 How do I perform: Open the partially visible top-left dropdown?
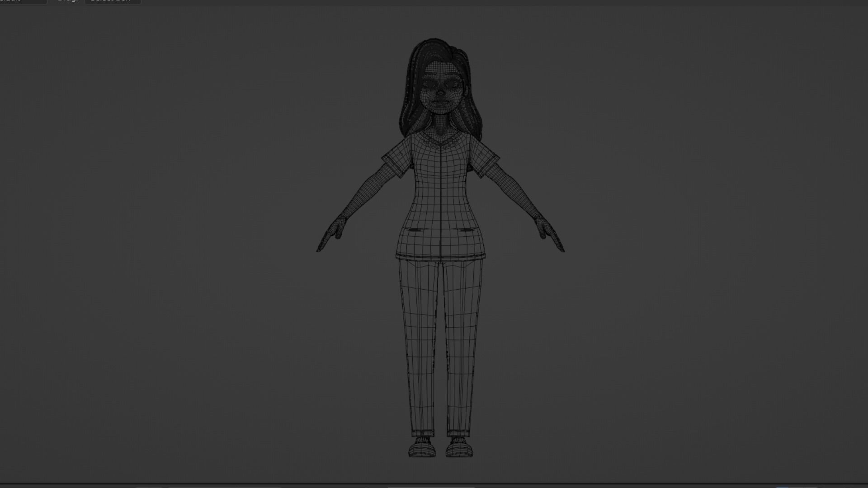tap(23, 1)
